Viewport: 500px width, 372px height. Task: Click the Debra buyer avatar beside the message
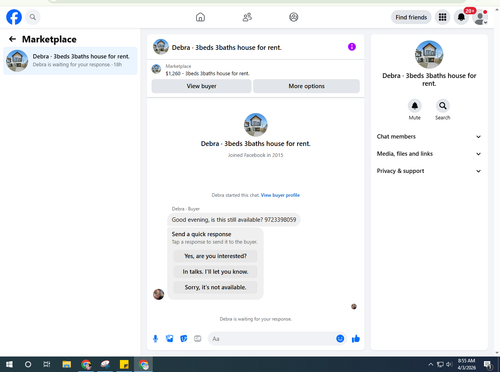point(158,294)
